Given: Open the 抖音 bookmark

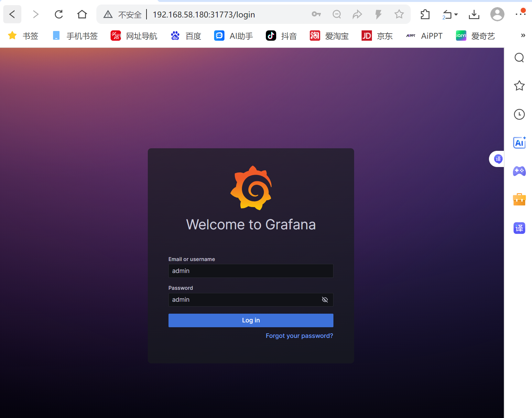Looking at the screenshot, I should (281, 36).
